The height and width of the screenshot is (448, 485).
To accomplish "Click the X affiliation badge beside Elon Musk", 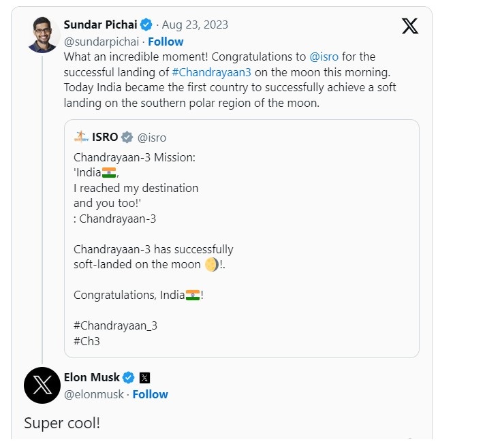I will 144,377.
